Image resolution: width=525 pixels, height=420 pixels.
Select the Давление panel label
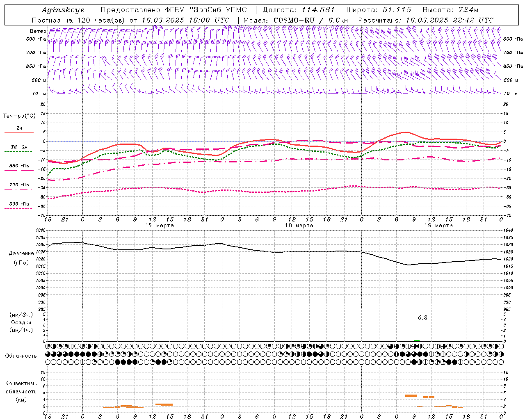point(21,253)
